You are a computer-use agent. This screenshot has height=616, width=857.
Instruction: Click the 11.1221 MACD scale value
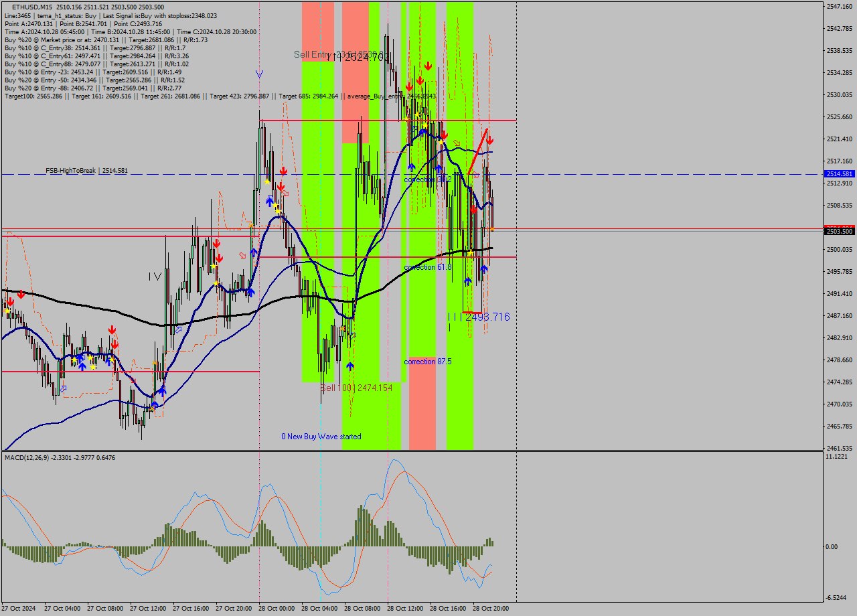[838, 456]
